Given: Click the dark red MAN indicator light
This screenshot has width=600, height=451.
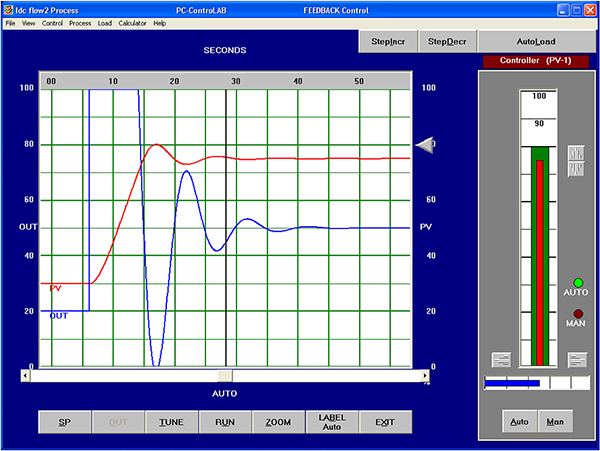Looking at the screenshot, I should pyautogui.click(x=578, y=314).
